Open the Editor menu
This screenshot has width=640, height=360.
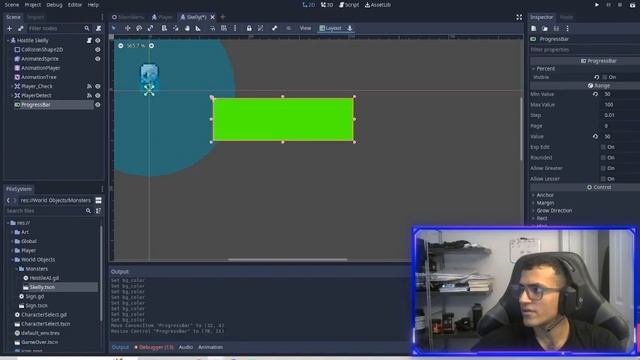(75, 5)
